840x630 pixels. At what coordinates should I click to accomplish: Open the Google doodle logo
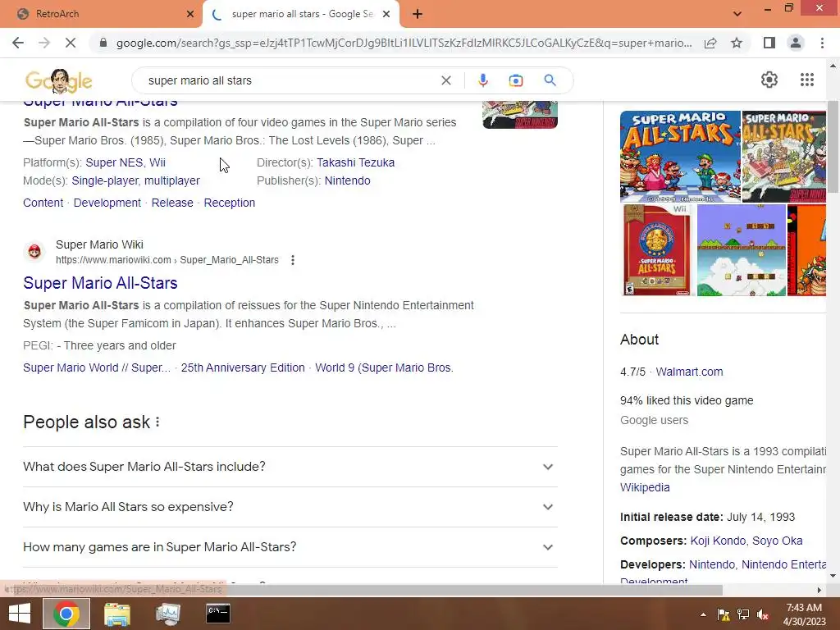pos(59,81)
